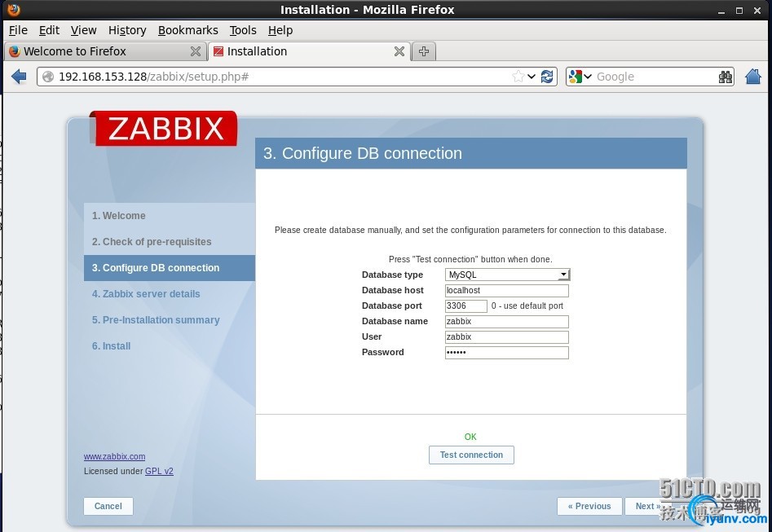Click the User input field
Viewport: 772px width, 532px height.
tap(506, 336)
